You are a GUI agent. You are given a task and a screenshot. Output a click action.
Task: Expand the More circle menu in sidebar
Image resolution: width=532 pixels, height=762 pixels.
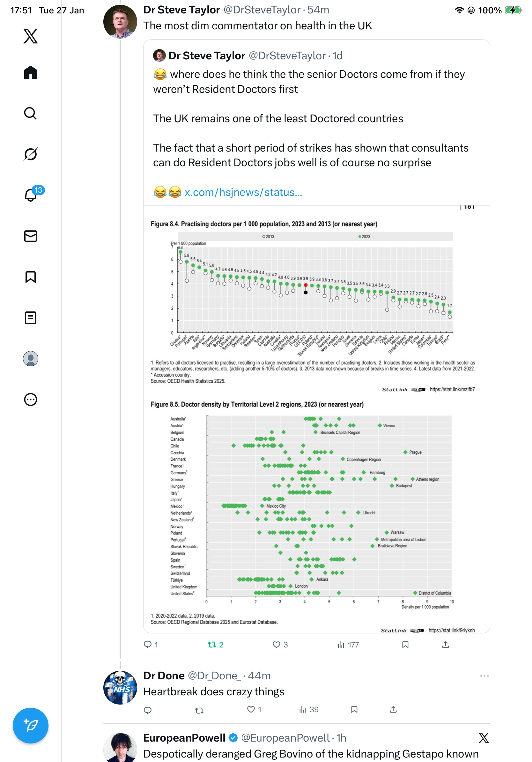(31, 400)
